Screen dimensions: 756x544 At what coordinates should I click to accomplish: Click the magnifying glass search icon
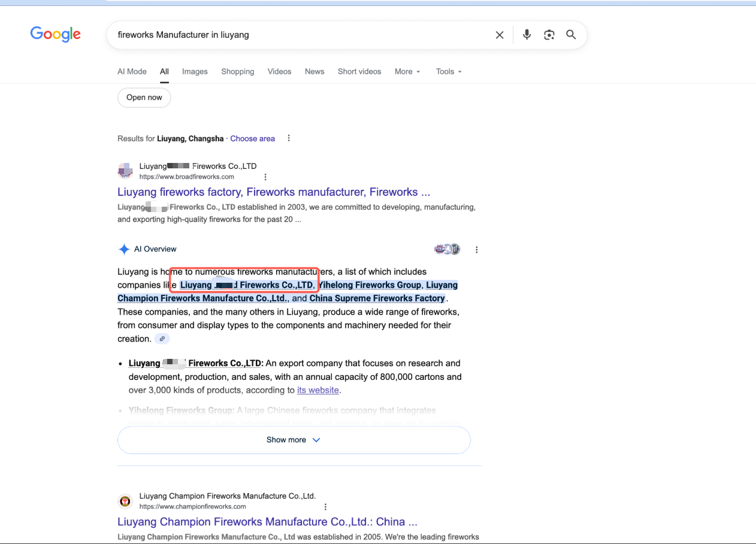pos(571,35)
